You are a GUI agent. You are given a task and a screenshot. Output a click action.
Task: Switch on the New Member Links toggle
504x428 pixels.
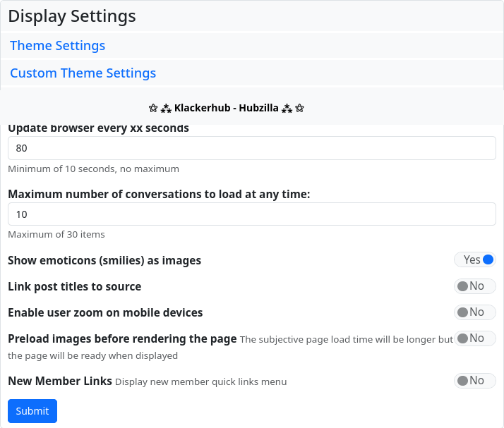(x=475, y=381)
